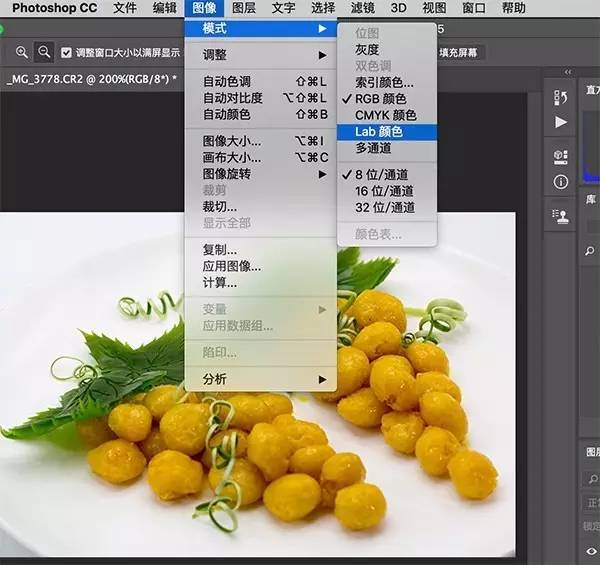Image resolution: width=600 pixels, height=565 pixels.
Task: Choose 索引颜色... mode
Action: [x=387, y=82]
